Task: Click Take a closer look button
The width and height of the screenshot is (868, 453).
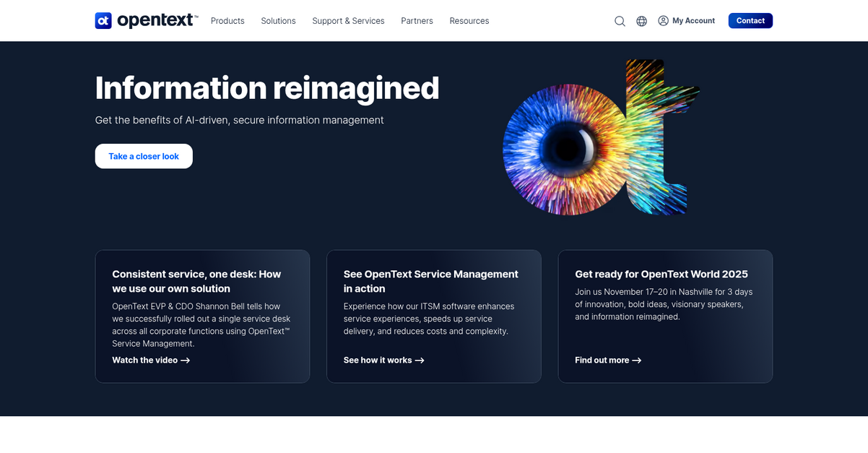Action: point(144,156)
